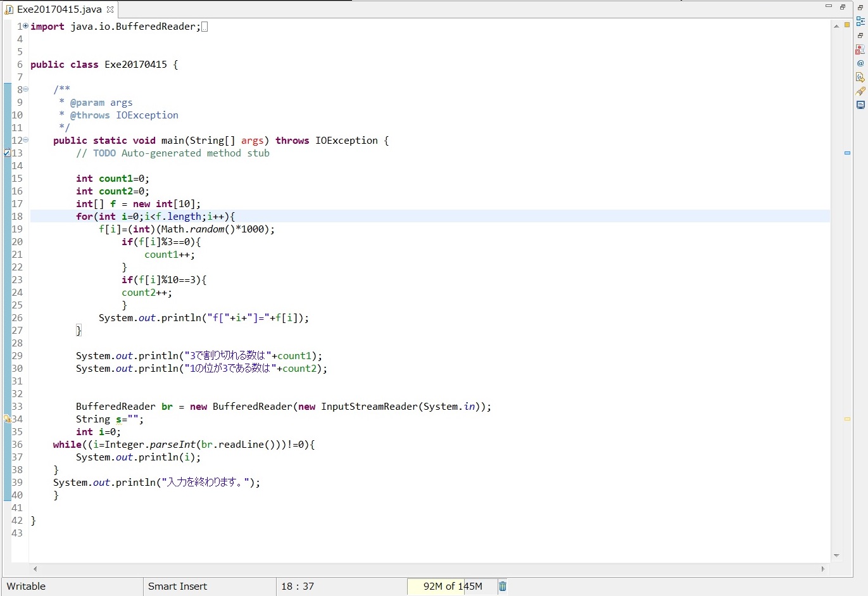Click vertical scrollbar down arrow
Screen dimensions: 868x596
pyautogui.click(x=836, y=555)
